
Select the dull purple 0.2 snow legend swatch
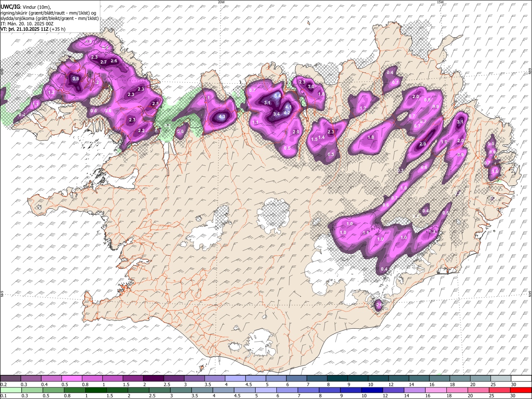pos(10,379)
